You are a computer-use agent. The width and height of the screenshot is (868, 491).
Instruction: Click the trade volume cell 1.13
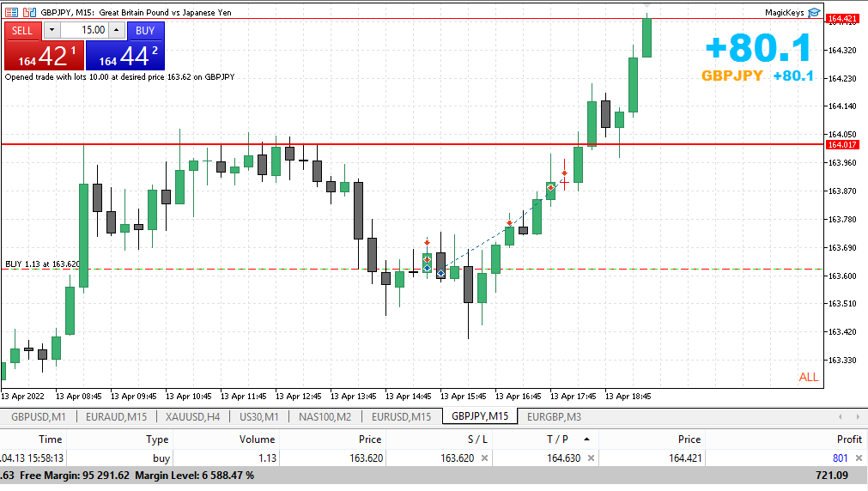pos(267,458)
